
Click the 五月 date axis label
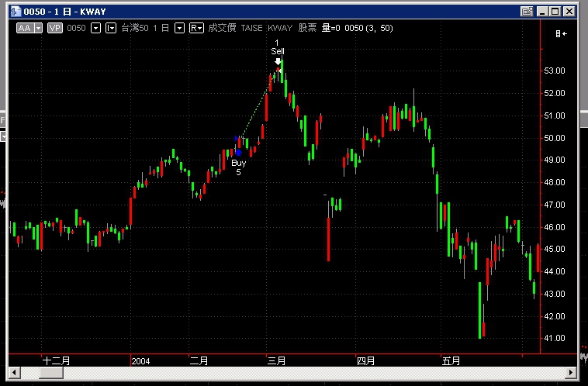click(x=451, y=361)
